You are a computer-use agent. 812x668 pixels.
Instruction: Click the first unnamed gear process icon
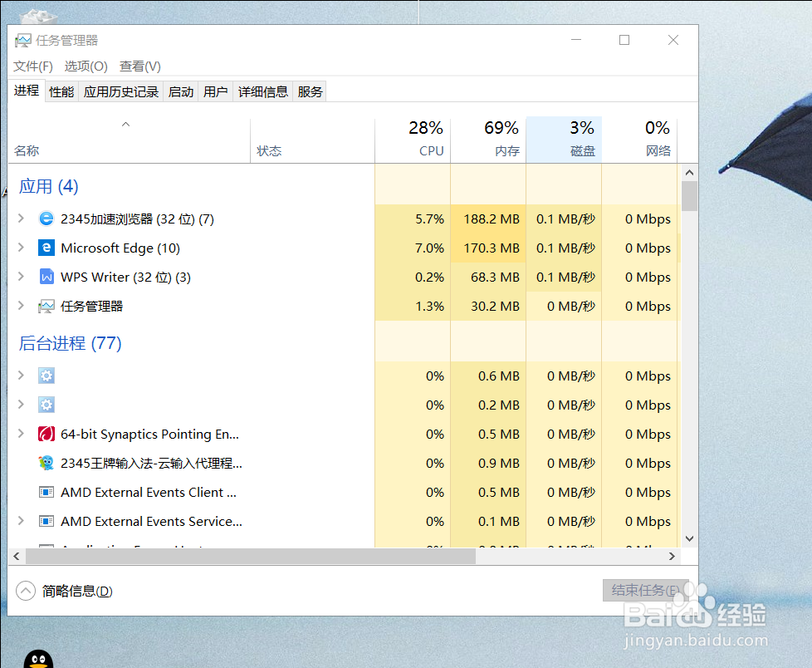click(46, 376)
